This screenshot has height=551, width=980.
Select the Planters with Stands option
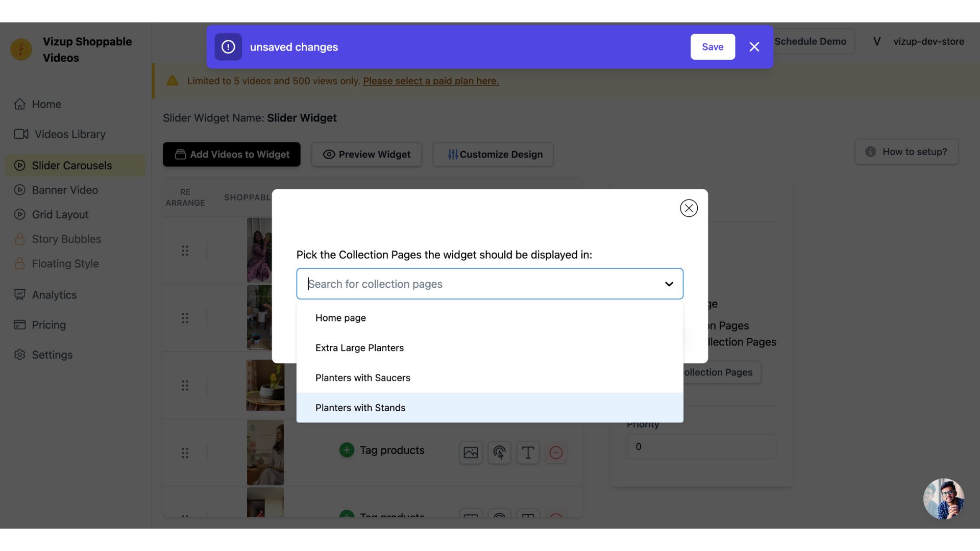[360, 407]
